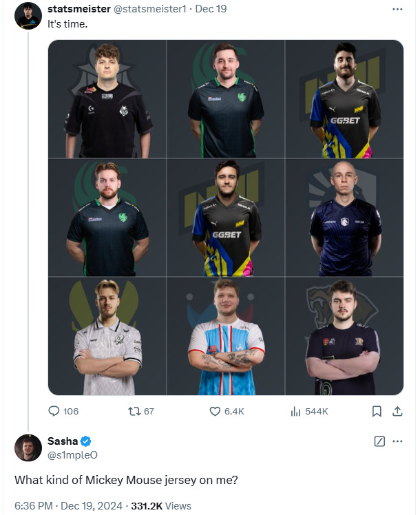Viewport: 420px width, 515px height.
Task: Open the bottom-center blue striped jersey image
Action: pos(226,336)
